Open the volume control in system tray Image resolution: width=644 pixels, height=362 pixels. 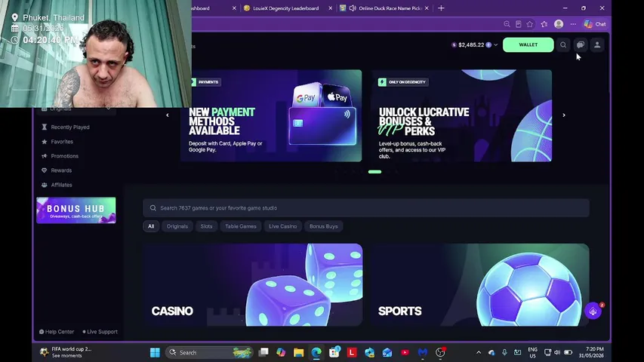557,352
